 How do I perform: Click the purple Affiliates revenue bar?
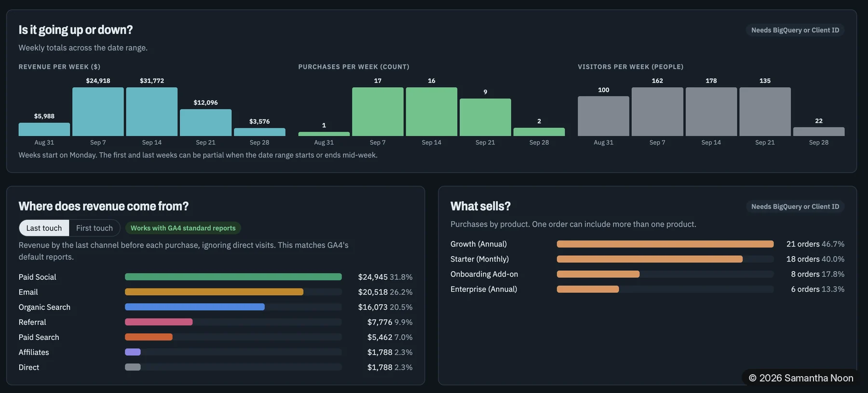click(x=133, y=352)
